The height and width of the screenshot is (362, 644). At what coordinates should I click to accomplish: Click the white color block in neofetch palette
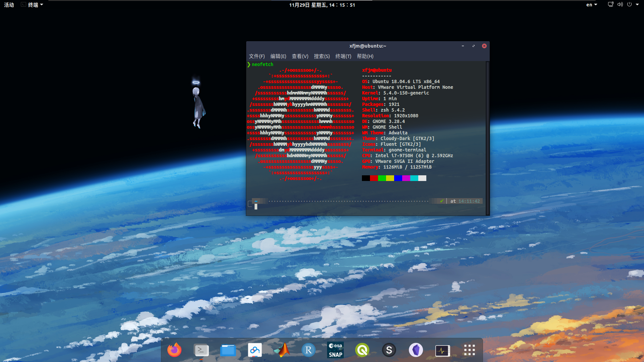[x=422, y=178]
